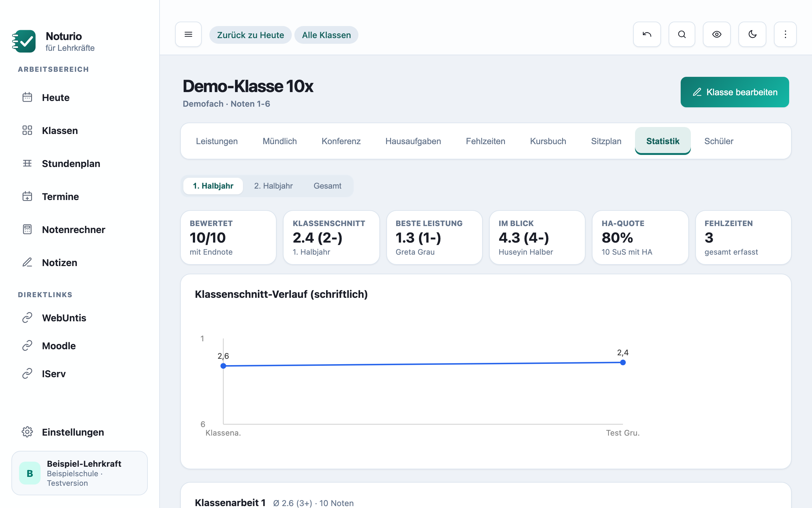Click the Einstellungen gear icon

[27, 432]
